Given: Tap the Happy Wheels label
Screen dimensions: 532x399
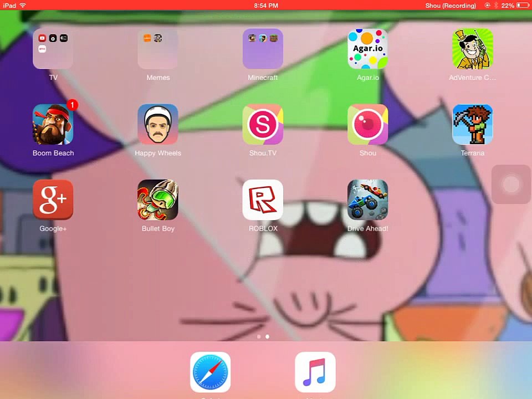Looking at the screenshot, I should (x=158, y=153).
